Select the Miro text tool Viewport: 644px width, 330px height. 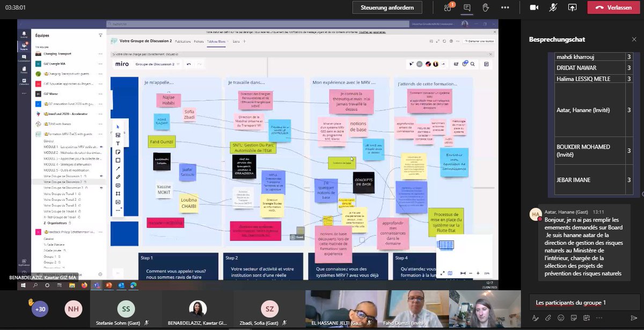[118, 144]
